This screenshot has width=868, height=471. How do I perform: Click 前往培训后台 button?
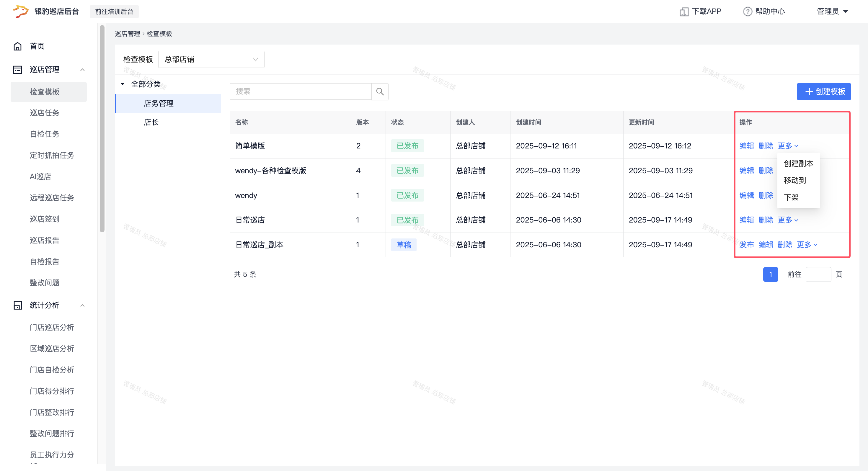pos(114,12)
